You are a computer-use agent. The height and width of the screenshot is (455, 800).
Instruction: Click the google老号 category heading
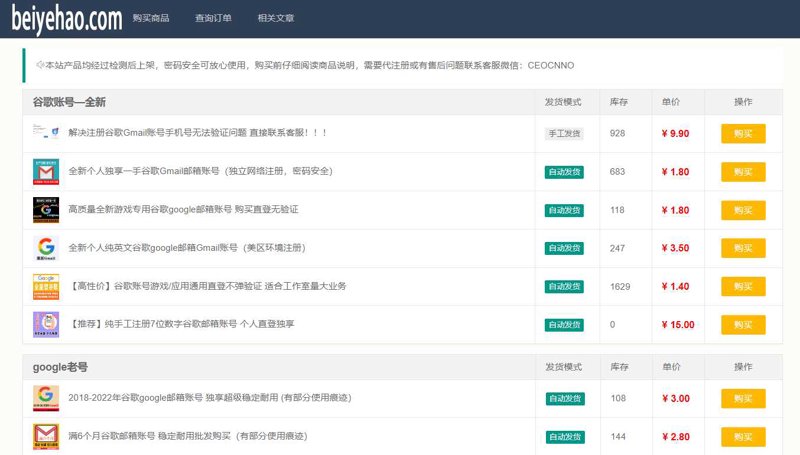click(x=60, y=367)
